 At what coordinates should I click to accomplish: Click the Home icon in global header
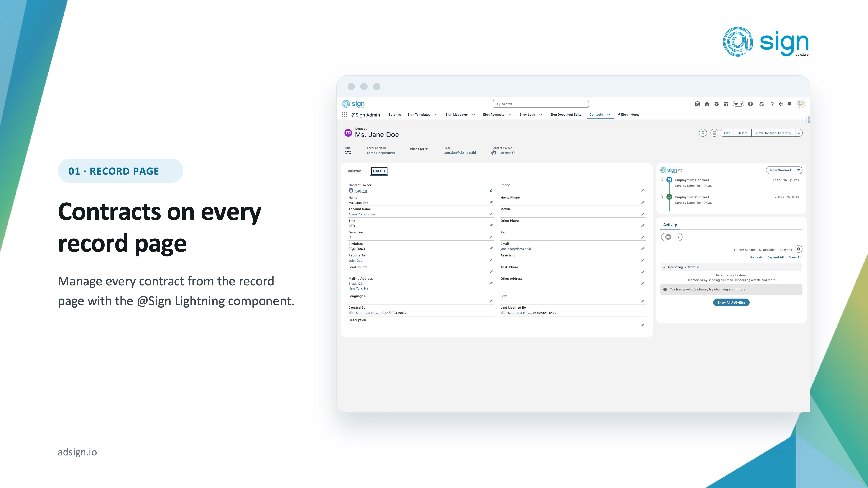[707, 104]
